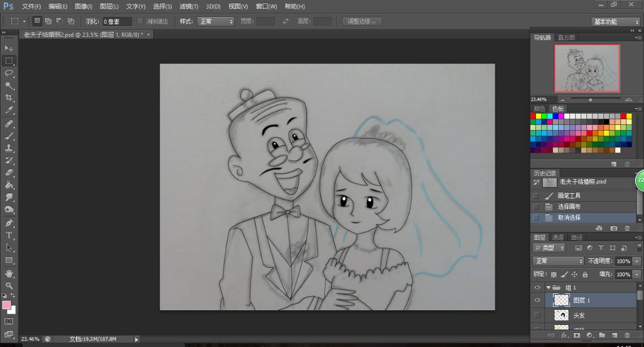Screen dimensions: 644x347
Task: Select the Horizontal Type tool
Action: (x=8, y=235)
